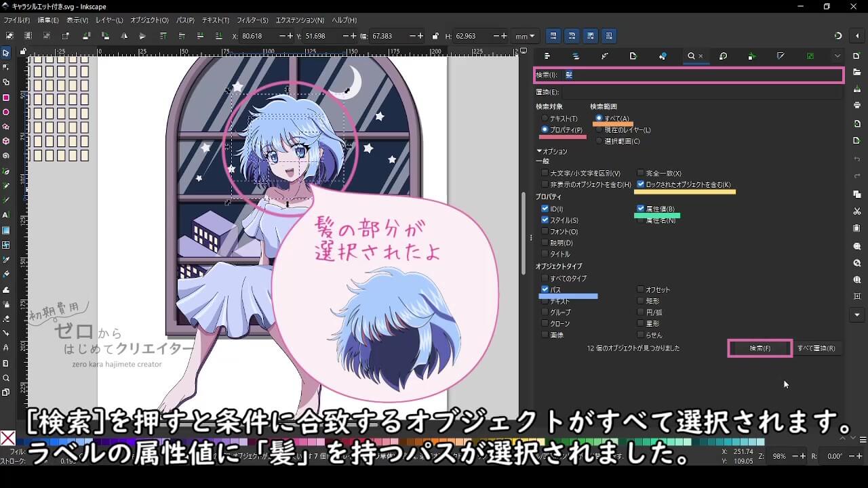Select the Connector tool
The width and height of the screenshot is (868, 488).
point(6,333)
